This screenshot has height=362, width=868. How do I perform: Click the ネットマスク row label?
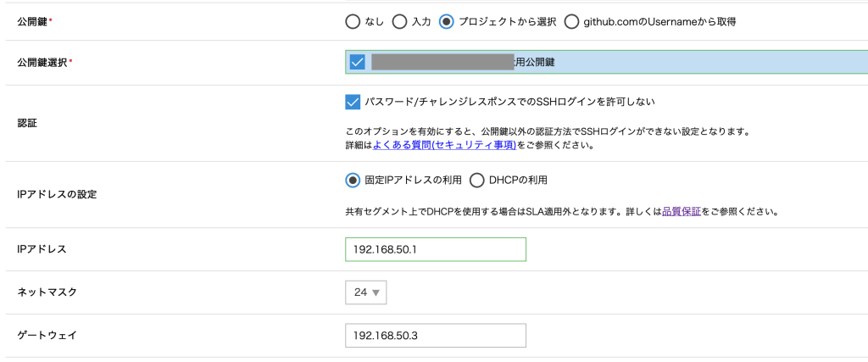pyautogui.click(x=47, y=292)
